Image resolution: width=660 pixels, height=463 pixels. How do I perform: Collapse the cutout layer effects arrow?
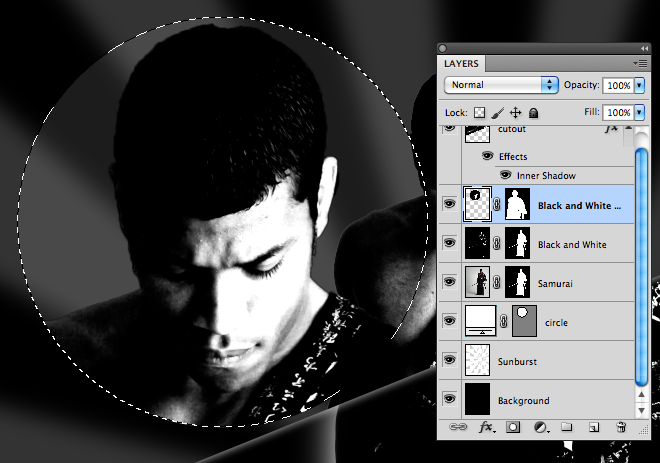tap(628, 128)
